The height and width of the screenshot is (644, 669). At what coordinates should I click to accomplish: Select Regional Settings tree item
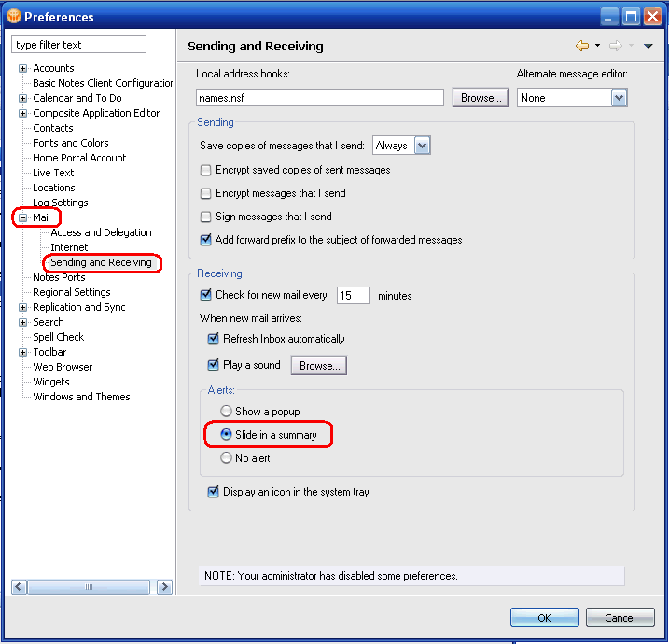tap(72, 292)
